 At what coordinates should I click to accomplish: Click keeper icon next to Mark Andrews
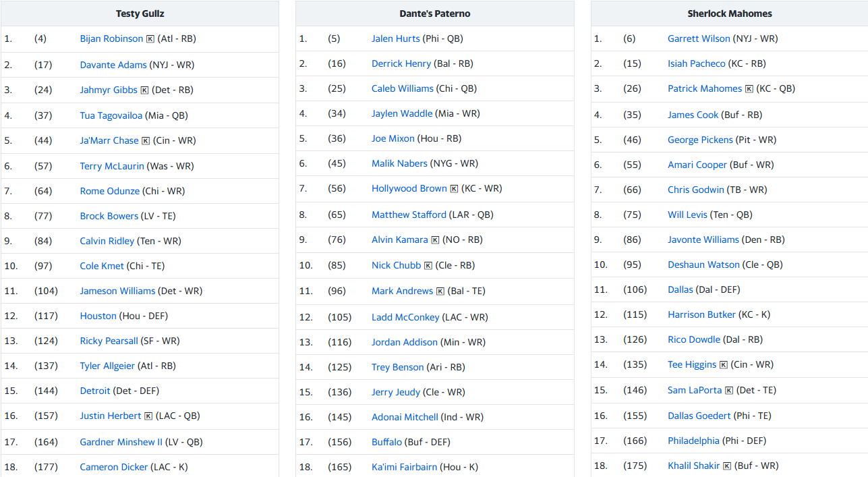click(440, 291)
